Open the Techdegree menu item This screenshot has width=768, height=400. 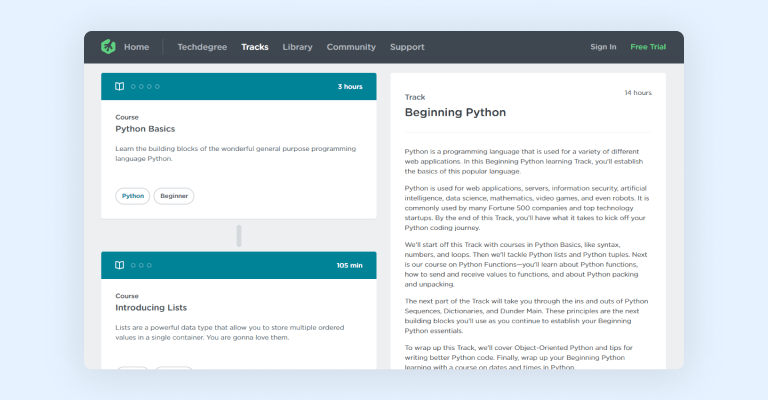tap(202, 47)
